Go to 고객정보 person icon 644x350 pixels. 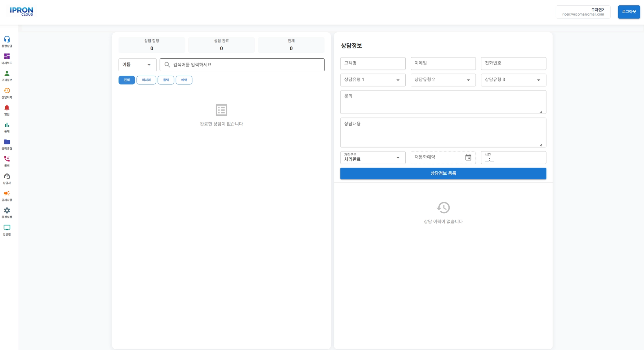pos(7,74)
